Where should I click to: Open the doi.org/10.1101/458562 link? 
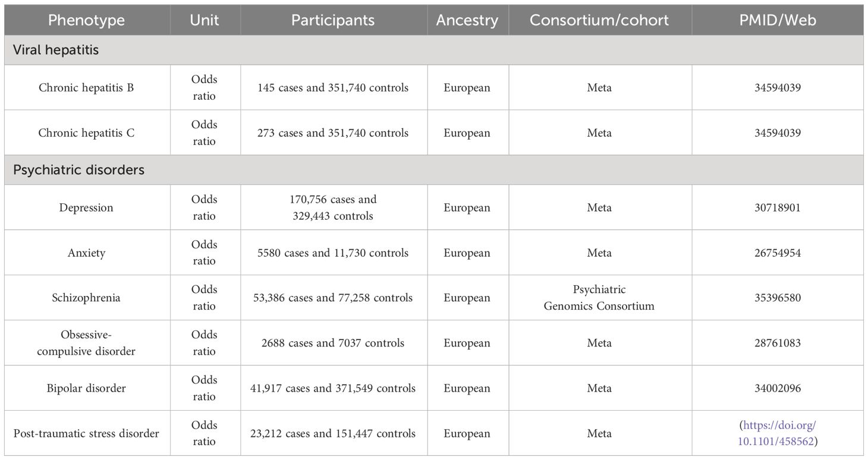(778, 433)
